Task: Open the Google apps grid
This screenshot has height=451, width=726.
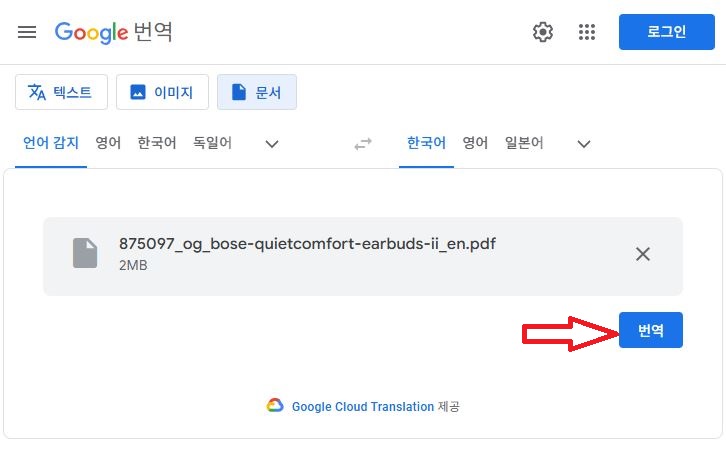Action: (x=587, y=32)
